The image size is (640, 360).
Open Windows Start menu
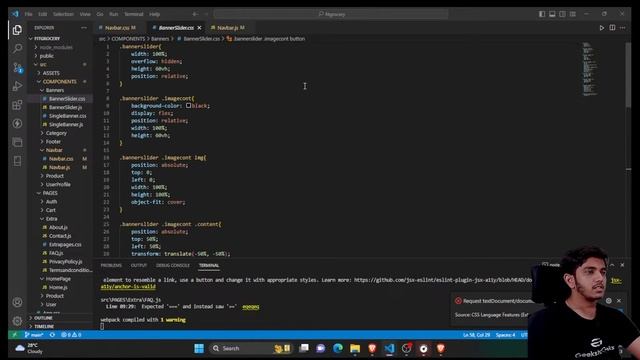click(199, 348)
